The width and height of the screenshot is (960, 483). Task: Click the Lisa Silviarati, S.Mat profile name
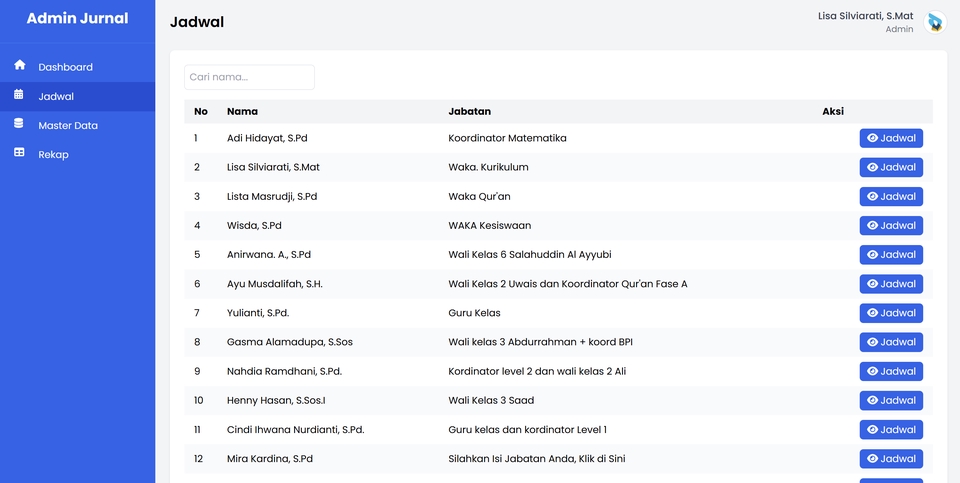pyautogui.click(x=865, y=16)
